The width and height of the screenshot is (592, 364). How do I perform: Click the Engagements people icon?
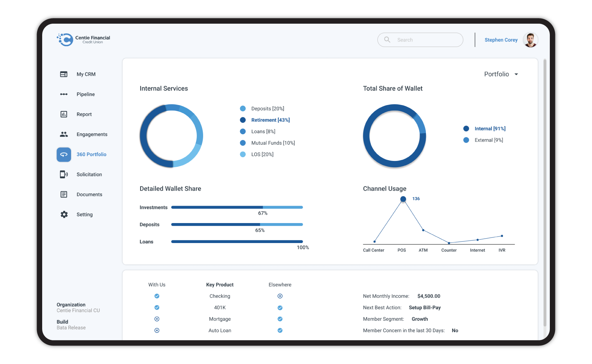point(64,134)
